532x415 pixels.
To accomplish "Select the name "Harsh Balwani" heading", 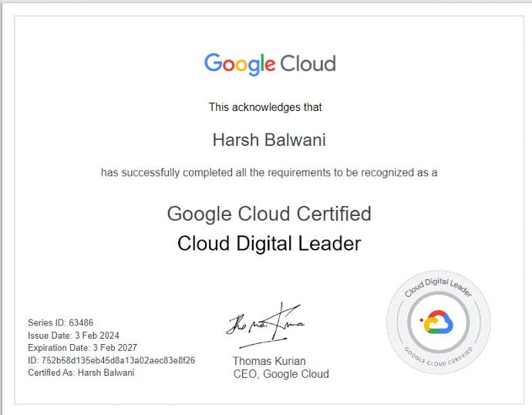I will click(x=269, y=140).
